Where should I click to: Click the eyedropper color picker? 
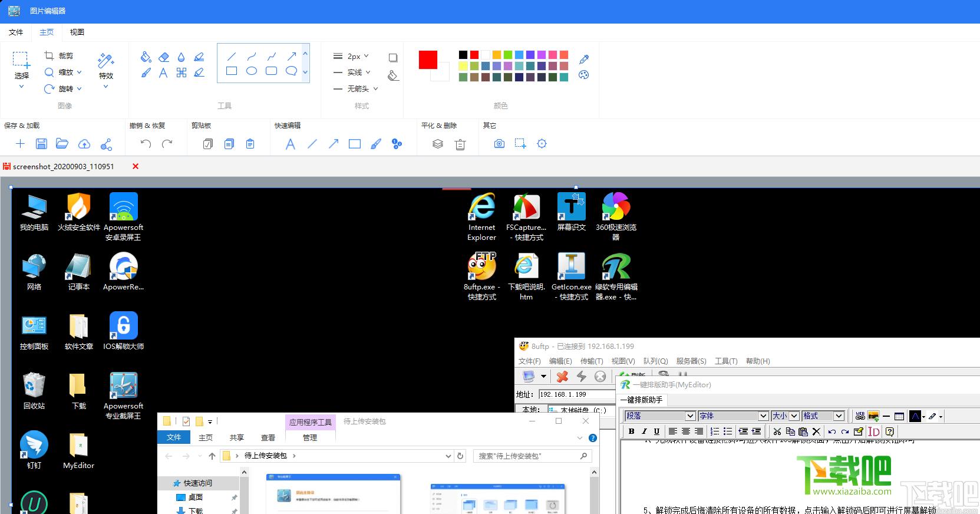(x=584, y=59)
